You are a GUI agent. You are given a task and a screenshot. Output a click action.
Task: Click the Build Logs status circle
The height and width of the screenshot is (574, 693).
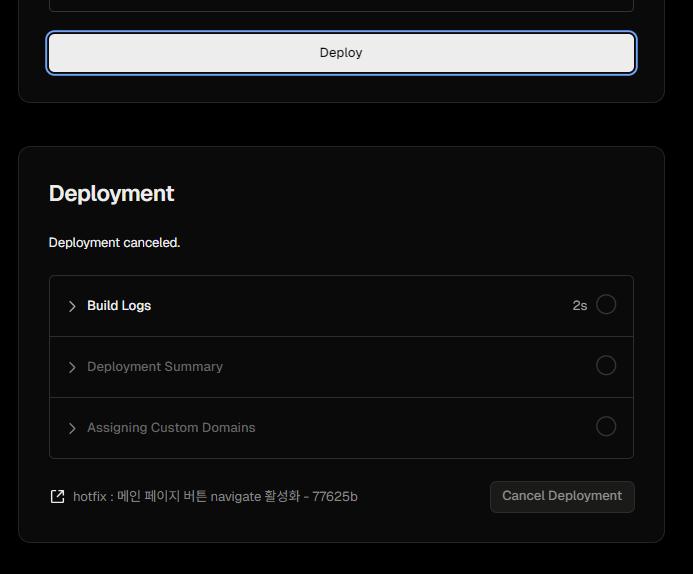(606, 304)
